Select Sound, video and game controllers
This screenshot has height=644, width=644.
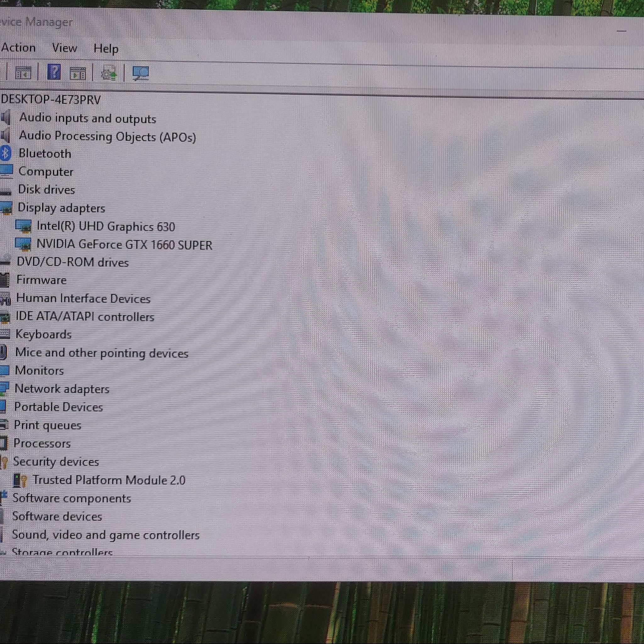click(x=106, y=535)
